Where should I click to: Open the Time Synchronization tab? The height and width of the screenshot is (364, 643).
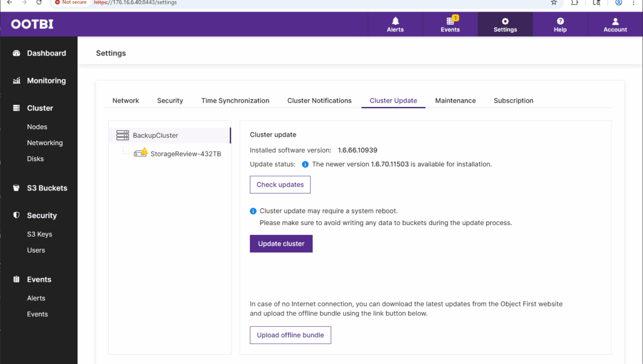[235, 100]
